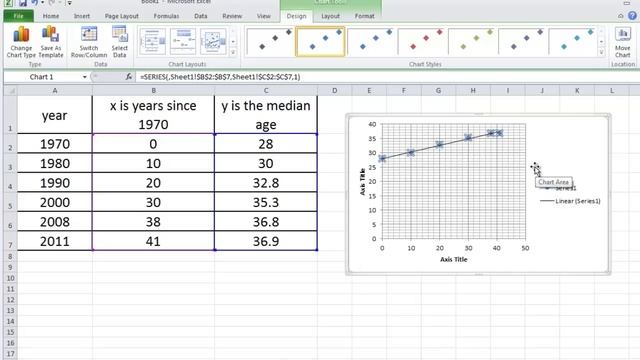Click the cell containing 2011
640x360 pixels.
[x=55, y=241]
